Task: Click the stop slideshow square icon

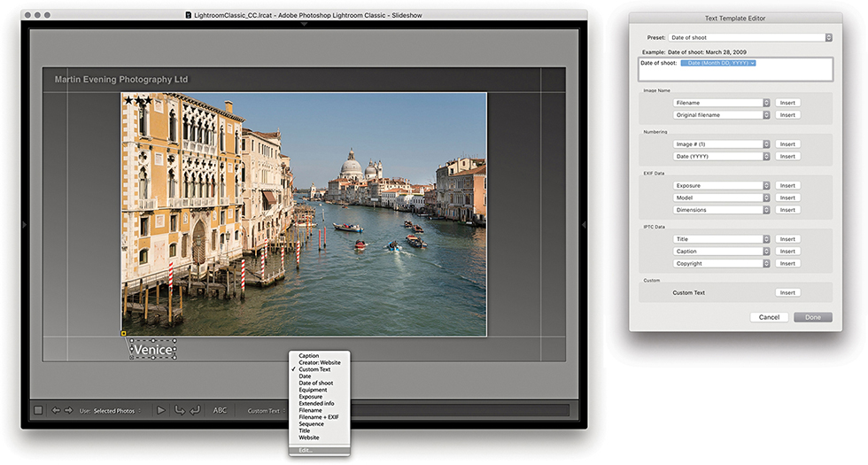Action: click(38, 410)
